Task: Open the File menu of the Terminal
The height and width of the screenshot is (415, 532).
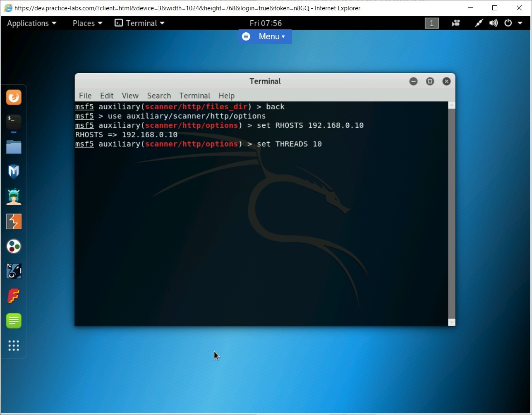Action: point(85,96)
